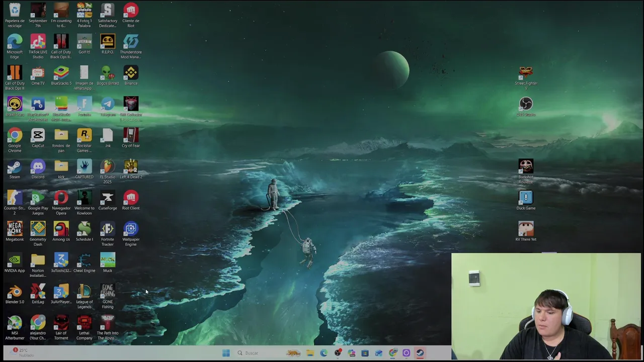Screen dimensions: 644x362
Task: Click the Wallpaper Engine icon
Action: pos(131,234)
